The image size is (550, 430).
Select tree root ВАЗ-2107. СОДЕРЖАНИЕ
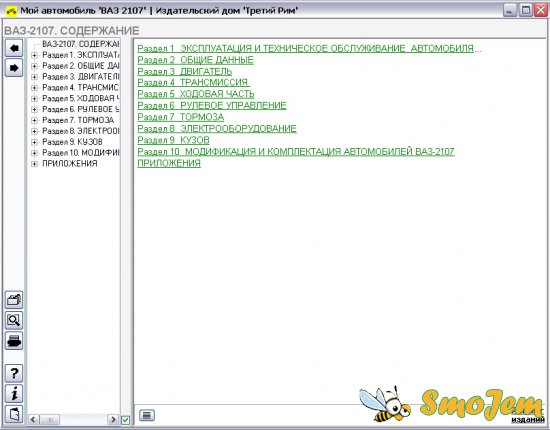click(81, 44)
